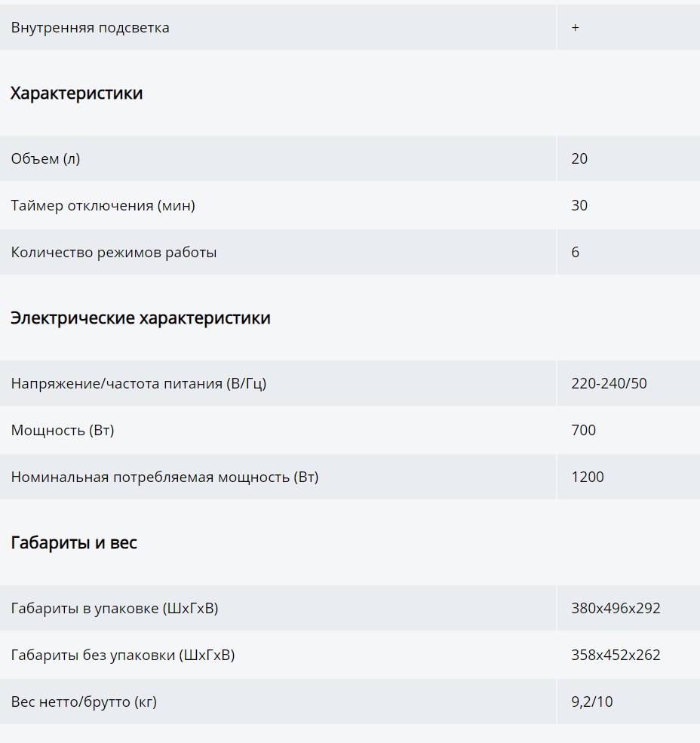Select packaged dimensions value 380x496x292

tap(616, 608)
